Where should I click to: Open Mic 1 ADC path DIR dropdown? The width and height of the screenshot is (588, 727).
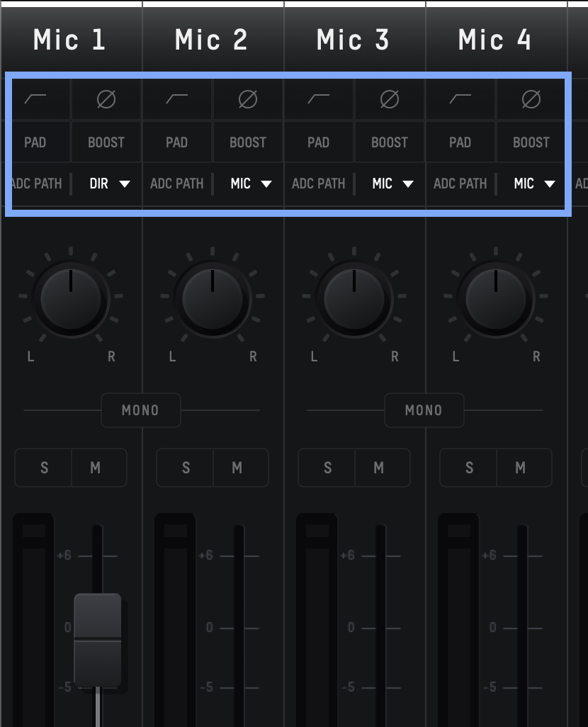(109, 184)
